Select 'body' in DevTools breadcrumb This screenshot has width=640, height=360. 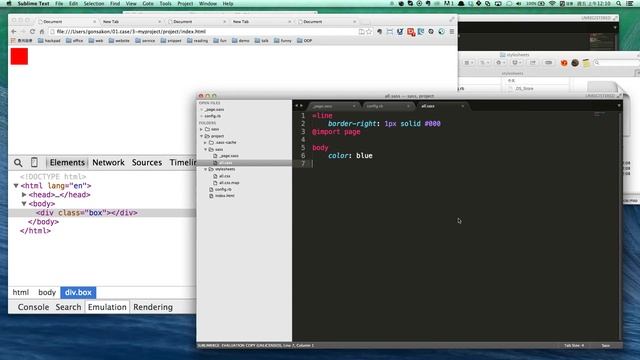click(47, 292)
